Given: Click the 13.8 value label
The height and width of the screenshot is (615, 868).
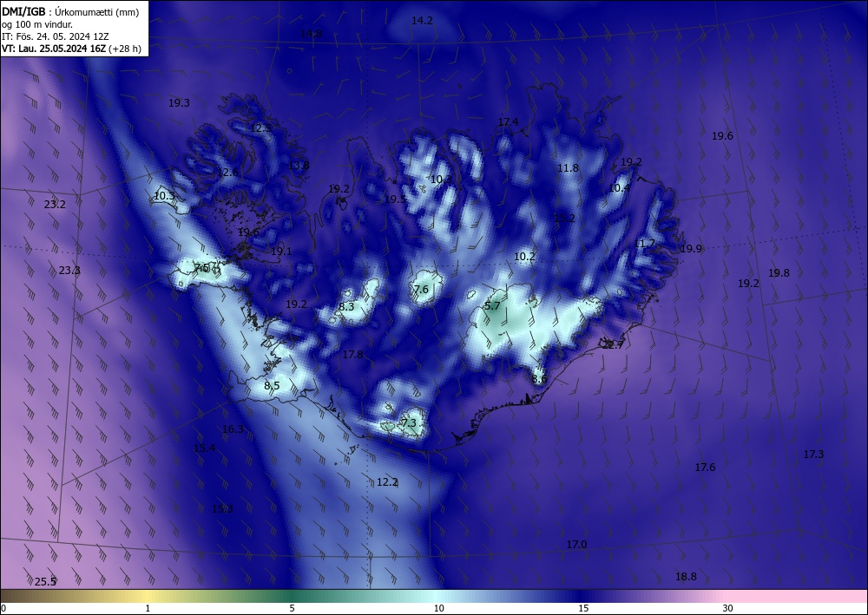Looking at the screenshot, I should click(299, 166).
